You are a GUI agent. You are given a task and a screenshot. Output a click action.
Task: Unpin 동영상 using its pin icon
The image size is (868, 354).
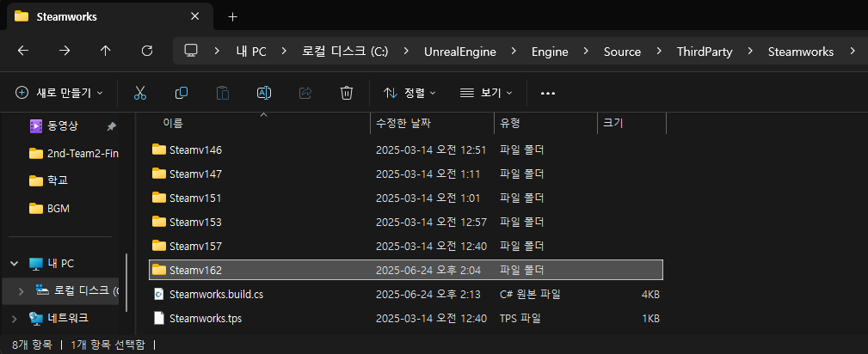[111, 126]
